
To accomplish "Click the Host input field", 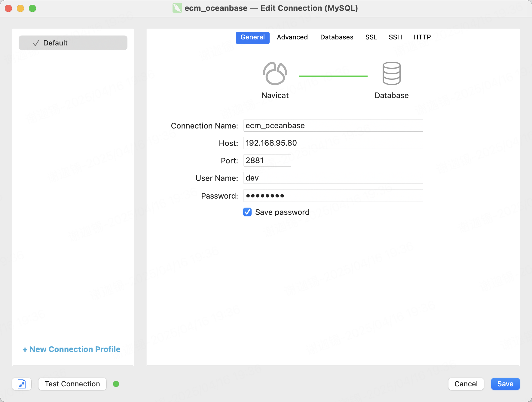I will pos(333,143).
